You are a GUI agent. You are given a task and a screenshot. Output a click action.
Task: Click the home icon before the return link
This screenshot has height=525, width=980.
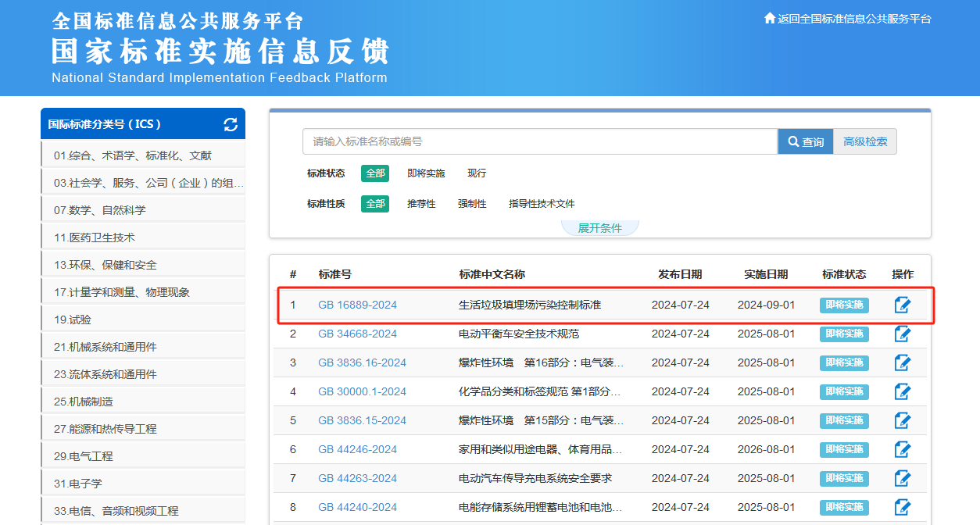tap(768, 18)
